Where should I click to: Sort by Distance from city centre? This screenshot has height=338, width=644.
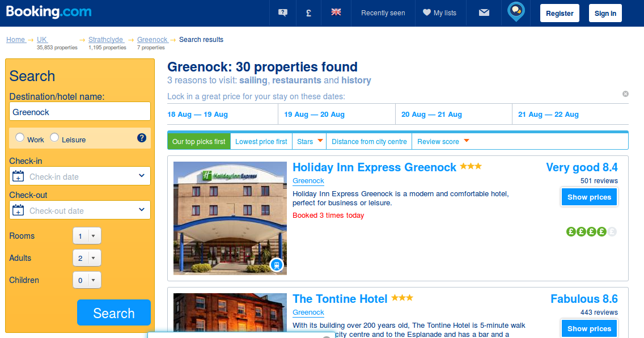(369, 142)
